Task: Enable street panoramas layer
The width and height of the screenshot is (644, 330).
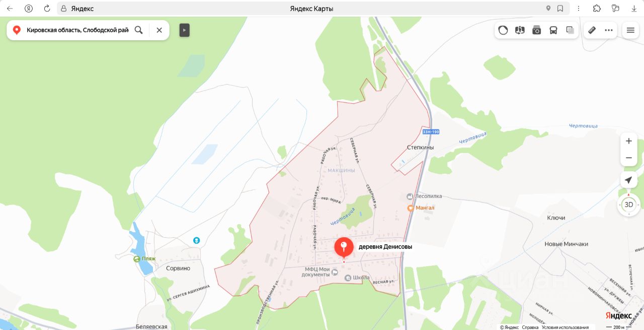Action: point(520,30)
